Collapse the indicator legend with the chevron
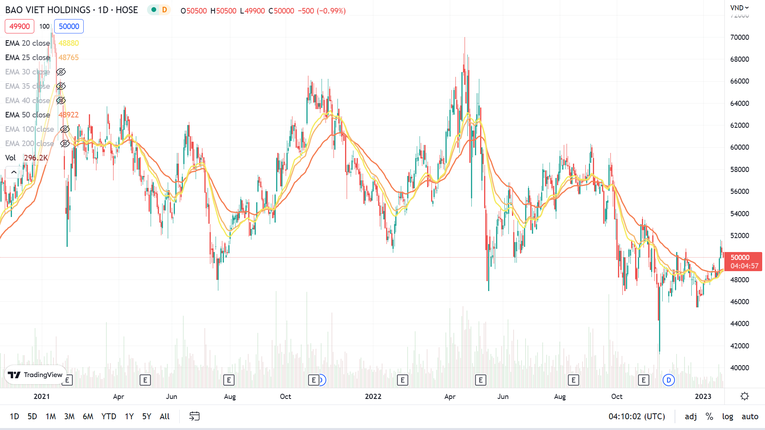 pos(13,172)
